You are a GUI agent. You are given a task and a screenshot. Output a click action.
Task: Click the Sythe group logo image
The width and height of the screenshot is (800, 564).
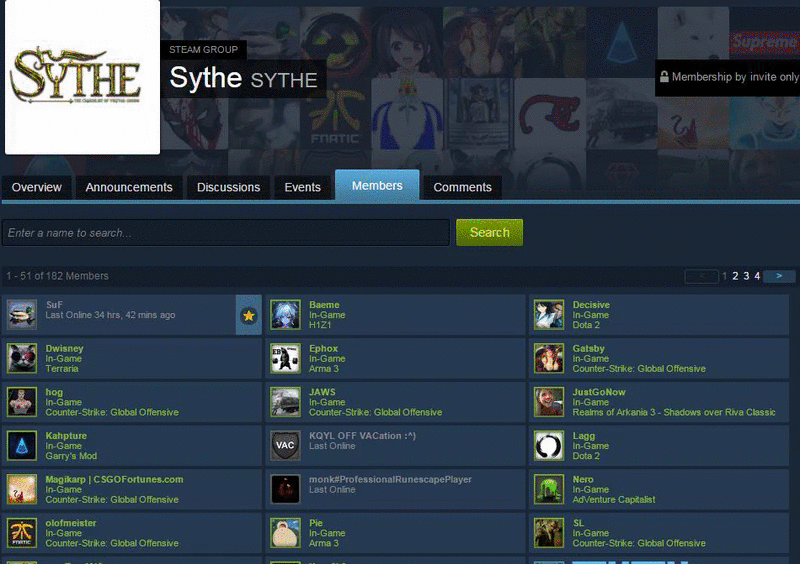tap(82, 77)
